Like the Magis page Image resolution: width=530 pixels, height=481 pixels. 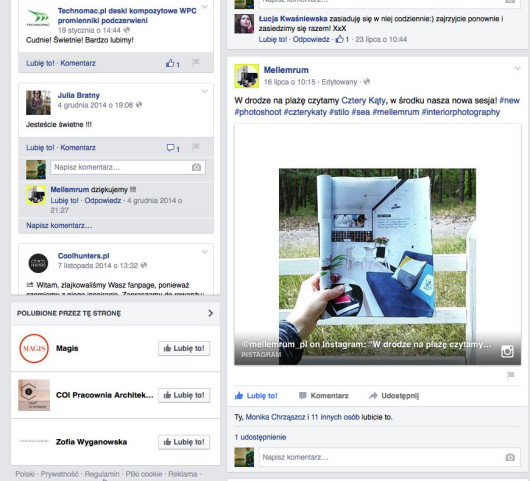point(184,348)
